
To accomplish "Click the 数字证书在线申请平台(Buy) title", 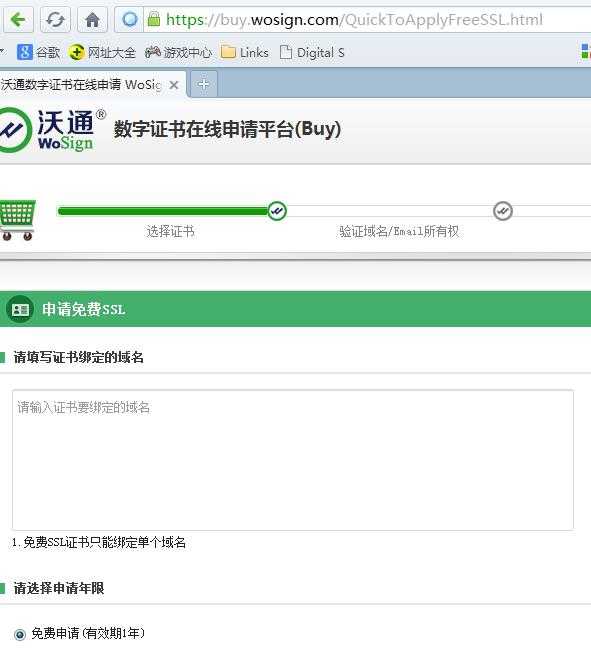I will click(x=227, y=129).
